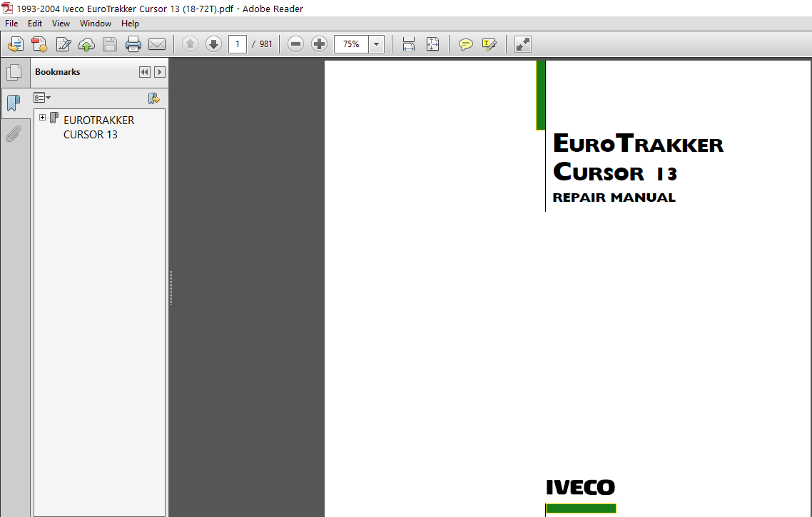Open the Attachments paperclip panel
Viewport: 812px width, 517px height.
[x=14, y=133]
